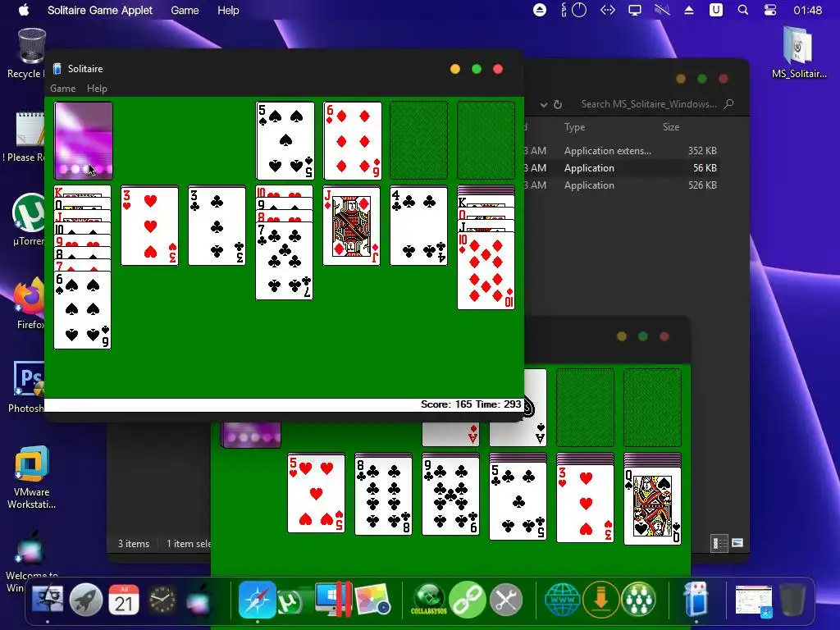Open the Calendar icon showing 21 in the dock
The width and height of the screenshot is (840, 630).
[124, 600]
